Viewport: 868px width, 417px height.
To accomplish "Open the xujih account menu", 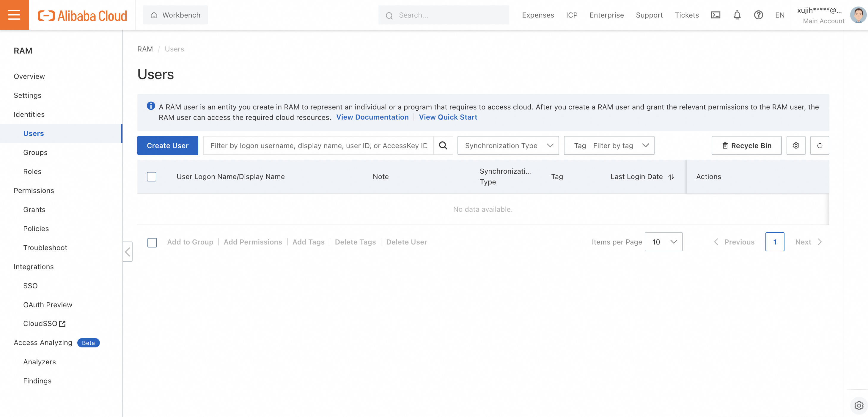I will click(x=820, y=15).
